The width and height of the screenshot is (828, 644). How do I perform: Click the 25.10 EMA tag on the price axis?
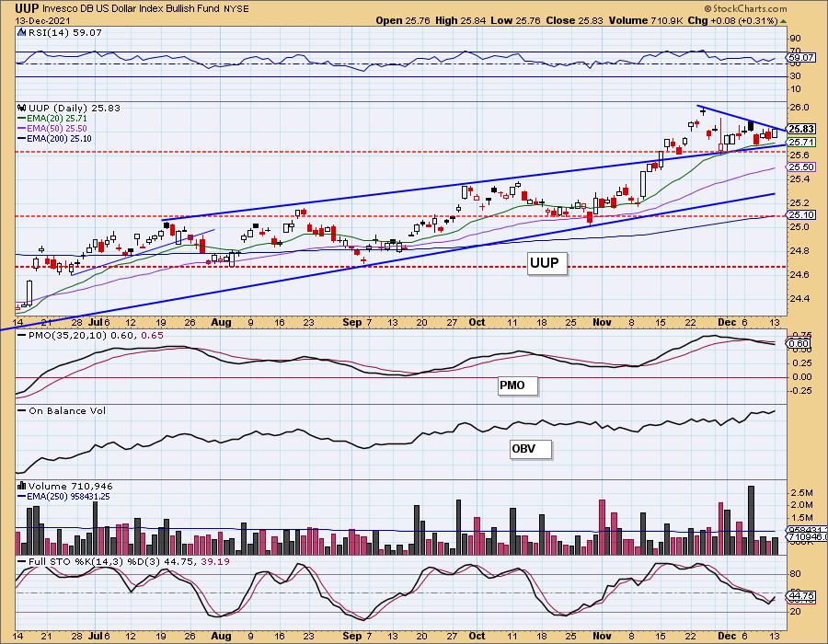(801, 215)
